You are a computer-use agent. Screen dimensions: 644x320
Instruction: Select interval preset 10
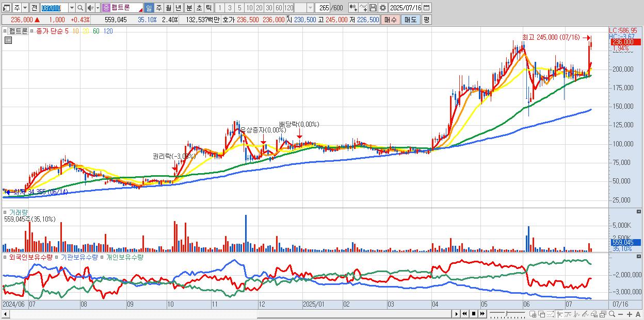[249, 8]
